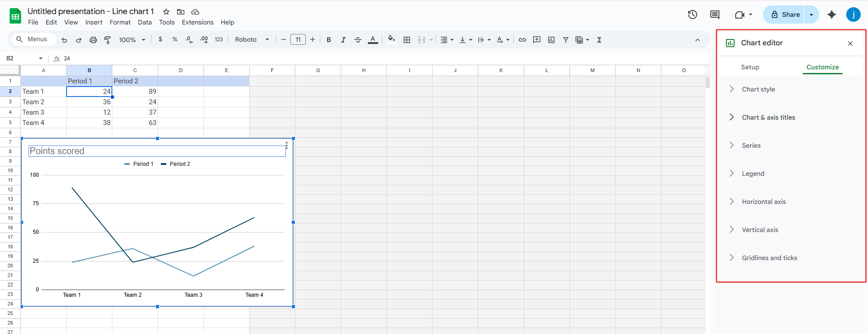Screen dimensions: 868x334
Task: Insert a link
Action: tap(522, 40)
